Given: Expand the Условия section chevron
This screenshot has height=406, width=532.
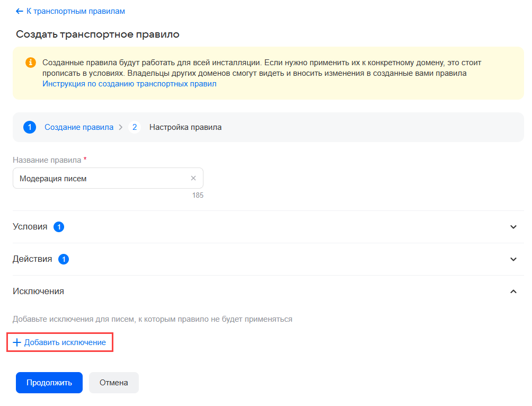Looking at the screenshot, I should point(513,227).
